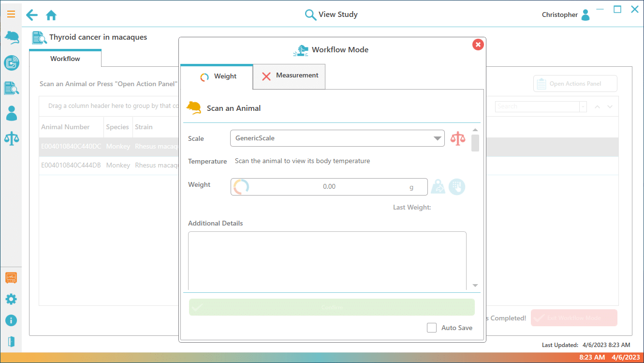Open the Settings gear in sidebar
The width and height of the screenshot is (644, 363).
click(11, 299)
